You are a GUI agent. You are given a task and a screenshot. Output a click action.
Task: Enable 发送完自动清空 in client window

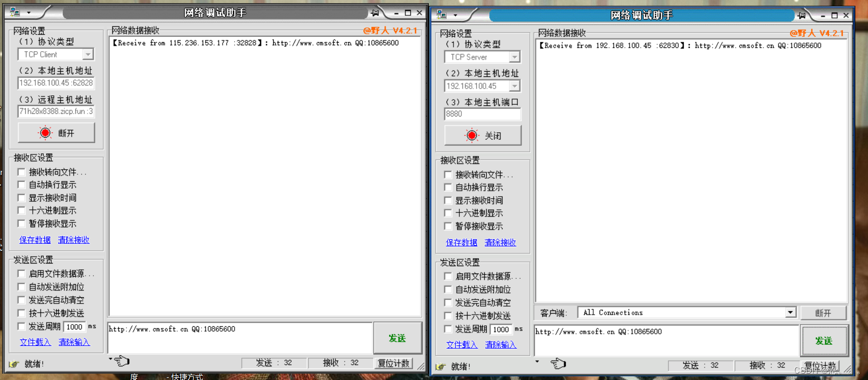coord(22,300)
